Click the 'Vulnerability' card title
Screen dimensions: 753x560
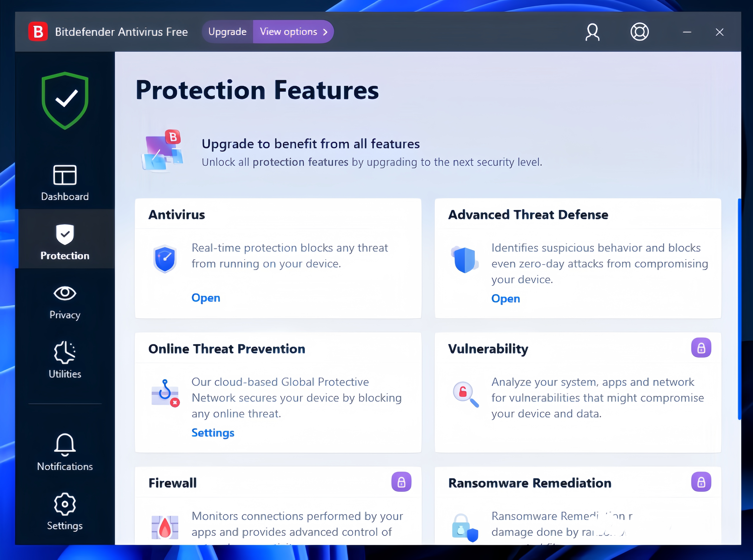coord(488,349)
